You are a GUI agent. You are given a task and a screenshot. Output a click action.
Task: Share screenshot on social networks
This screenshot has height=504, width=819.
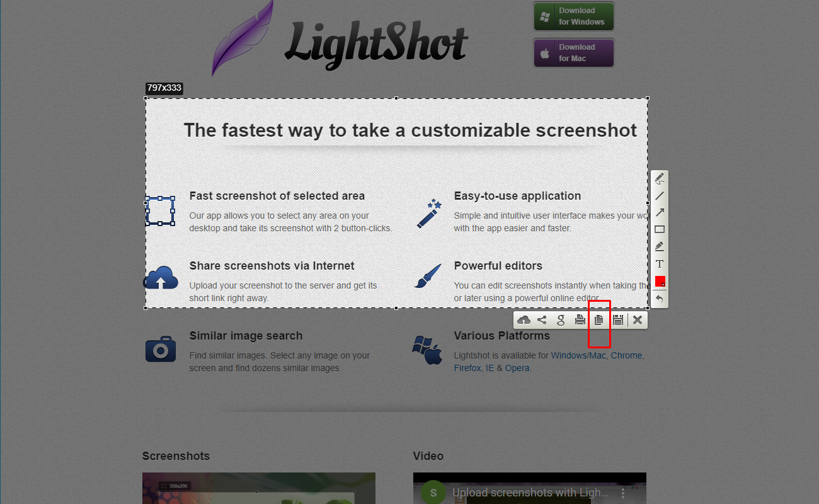(542, 320)
